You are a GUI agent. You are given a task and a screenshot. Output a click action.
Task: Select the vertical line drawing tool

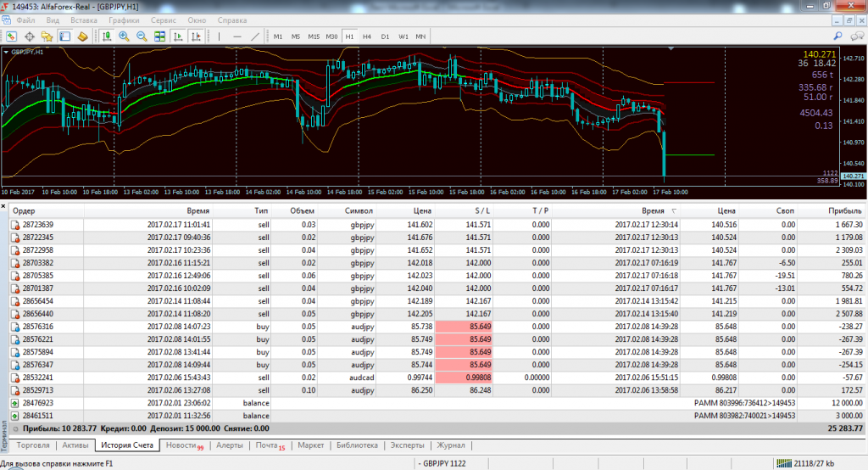219,36
